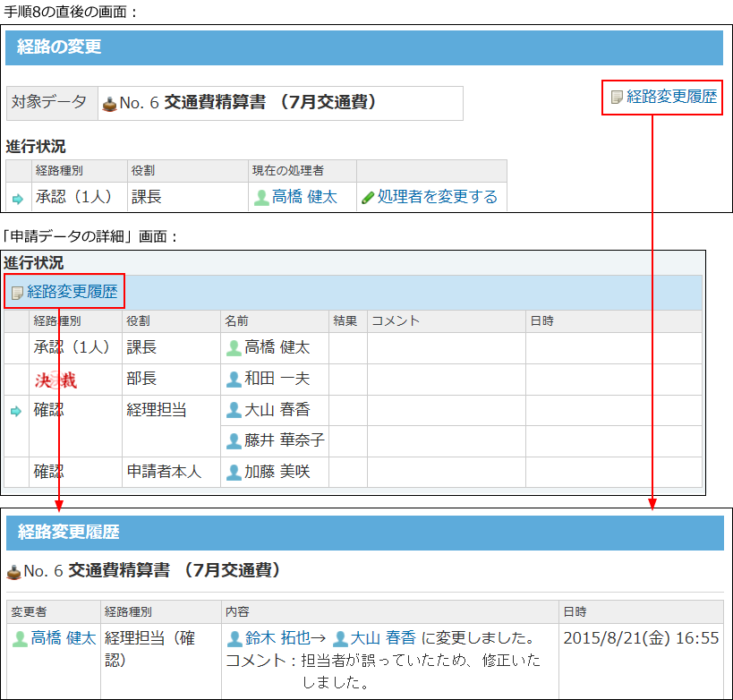This screenshot has height=700, width=733.
Task: Click 大山 春香 in 名前 column
Action: [x=277, y=409]
